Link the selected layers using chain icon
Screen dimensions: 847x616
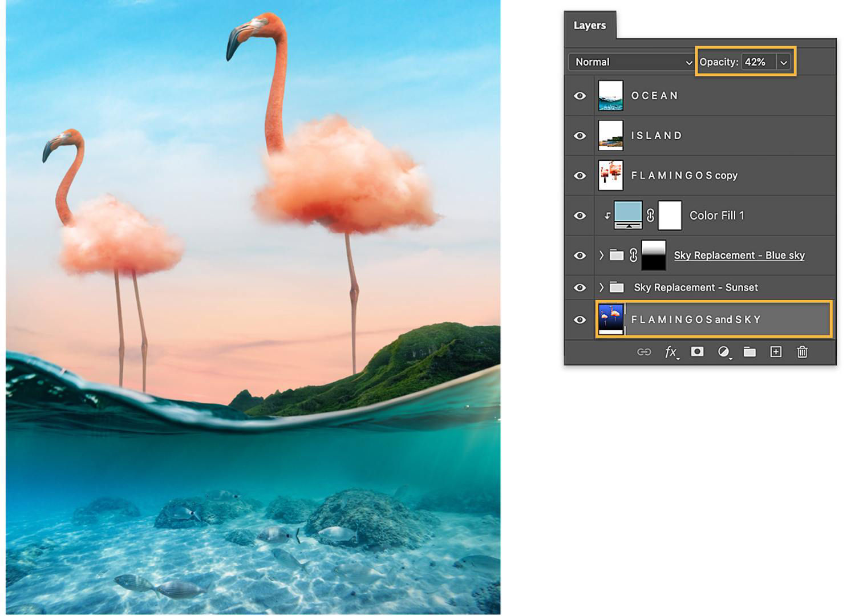click(x=645, y=352)
